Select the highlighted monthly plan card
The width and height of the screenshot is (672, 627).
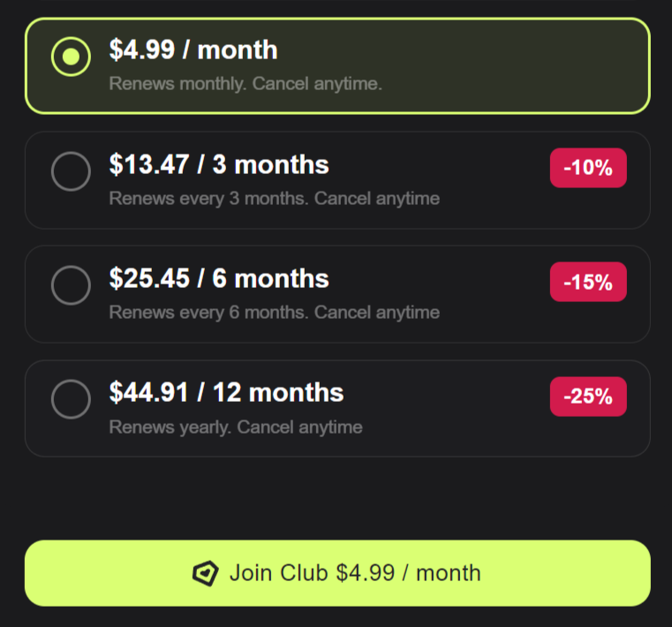tap(337, 66)
